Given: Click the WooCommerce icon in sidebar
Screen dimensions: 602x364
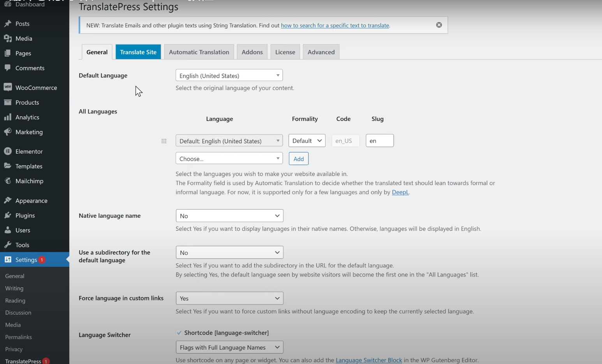Looking at the screenshot, I should [8, 87].
